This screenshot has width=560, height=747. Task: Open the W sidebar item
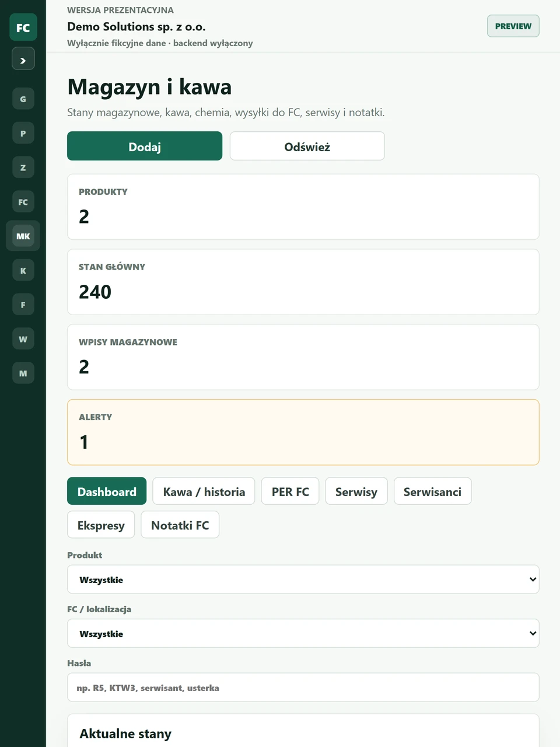coord(23,339)
